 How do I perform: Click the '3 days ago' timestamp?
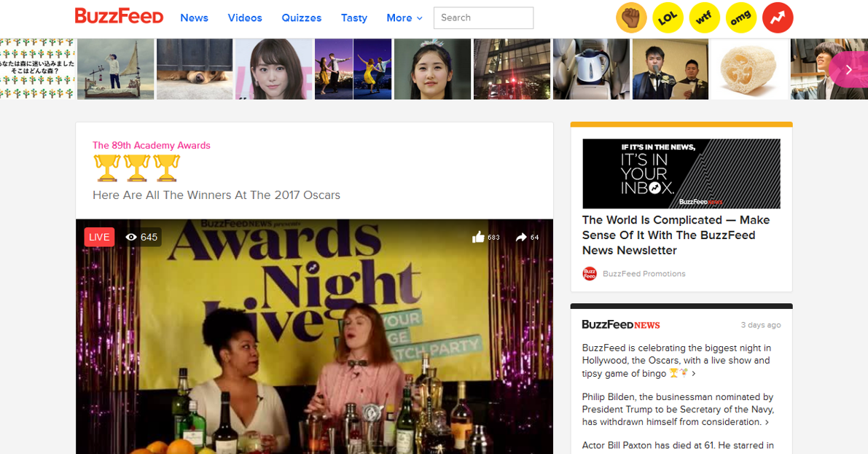point(761,325)
